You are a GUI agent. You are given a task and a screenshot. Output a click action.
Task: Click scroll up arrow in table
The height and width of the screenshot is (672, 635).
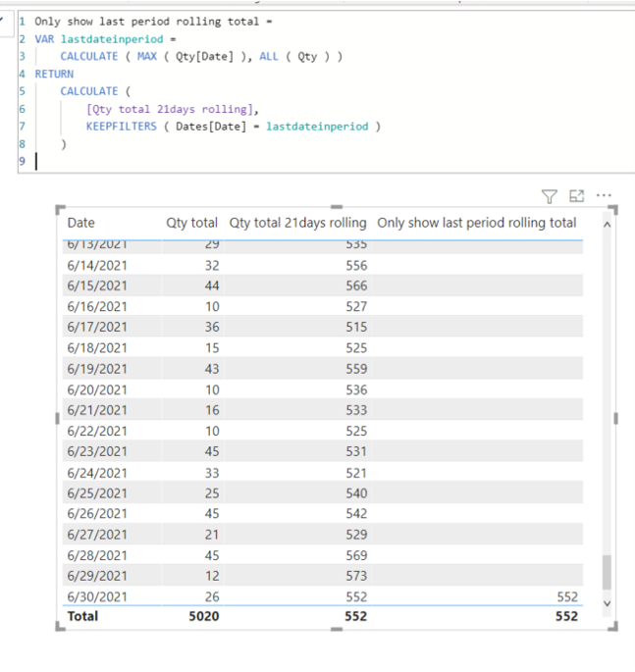[x=607, y=225]
